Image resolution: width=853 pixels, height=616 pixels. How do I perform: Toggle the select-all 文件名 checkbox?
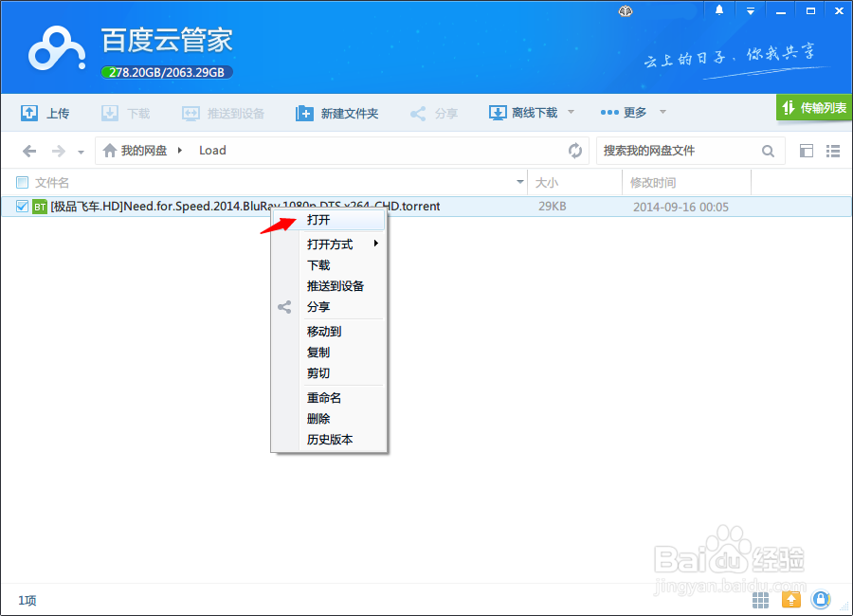click(x=23, y=182)
